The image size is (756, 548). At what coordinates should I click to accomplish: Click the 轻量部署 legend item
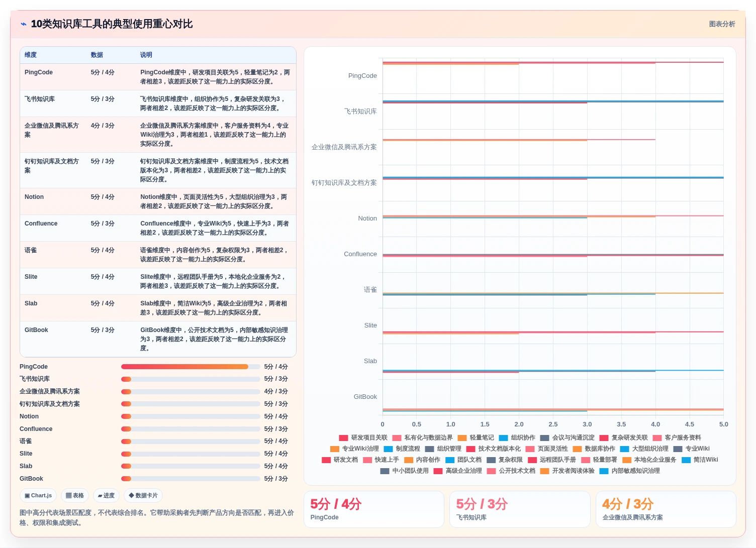pos(599,460)
